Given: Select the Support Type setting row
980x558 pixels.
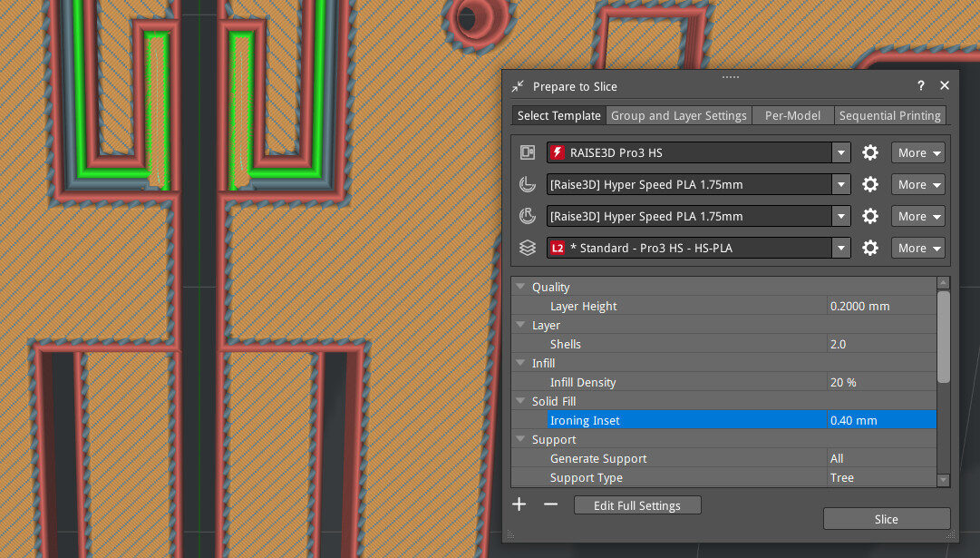Looking at the screenshot, I should coord(724,478).
